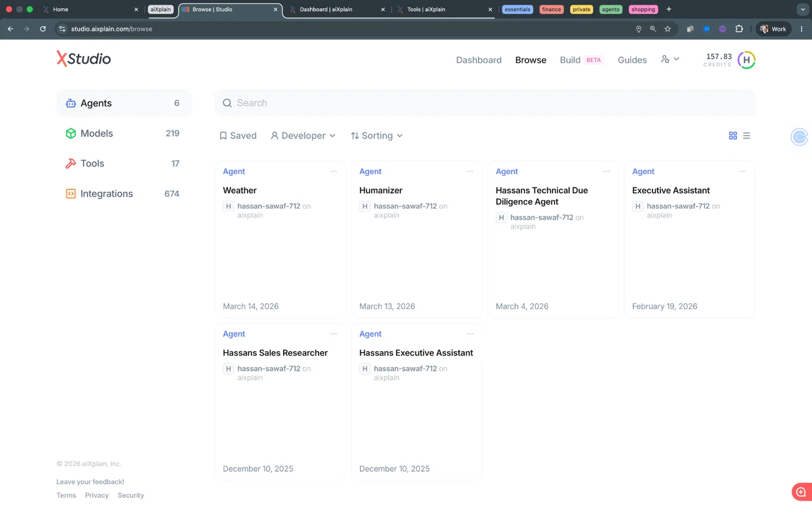The image size is (812, 510).
Task: Open the Terms link
Action: click(66, 495)
